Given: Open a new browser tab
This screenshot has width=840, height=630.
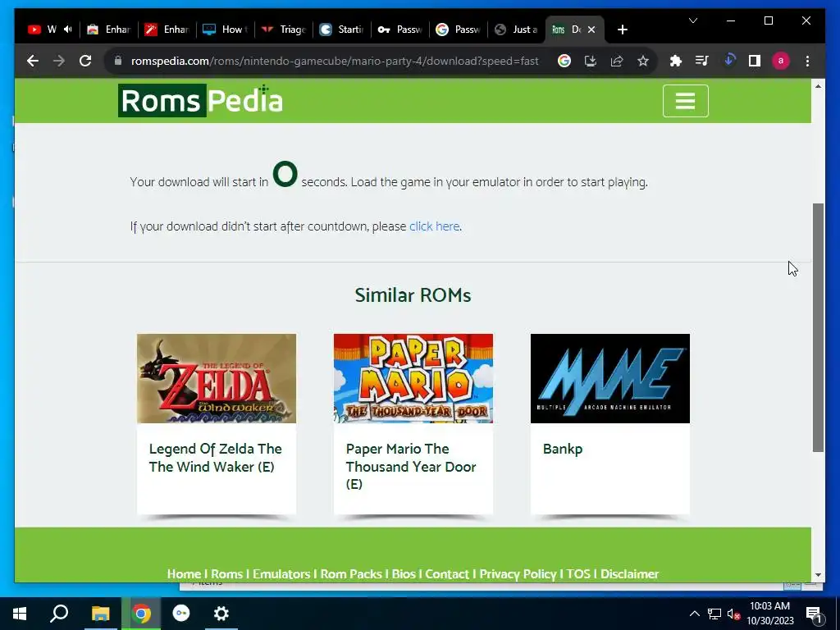Looking at the screenshot, I should pyautogui.click(x=622, y=30).
